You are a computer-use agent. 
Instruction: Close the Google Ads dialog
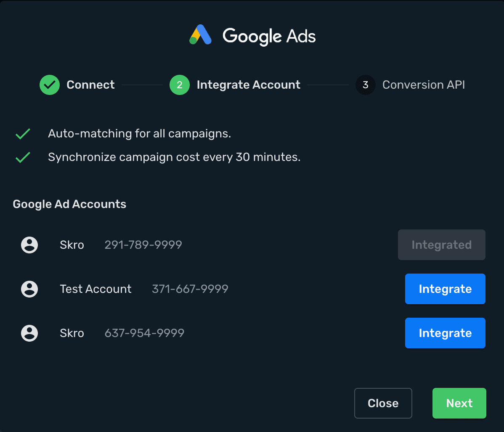click(x=383, y=403)
